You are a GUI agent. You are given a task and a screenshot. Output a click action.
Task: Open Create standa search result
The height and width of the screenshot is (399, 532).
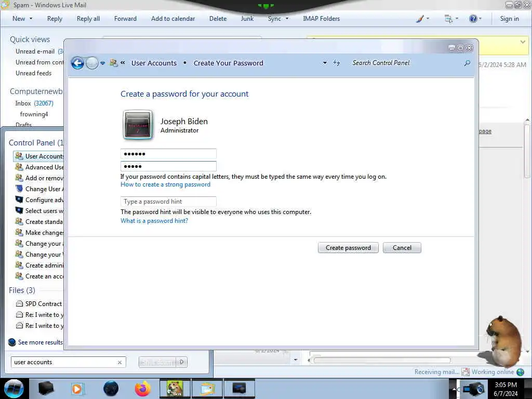tap(39, 222)
